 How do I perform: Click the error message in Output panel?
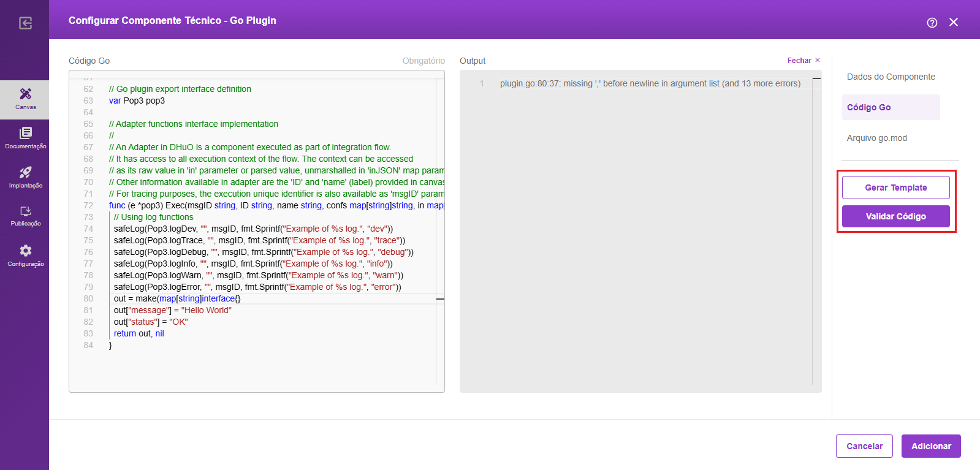pos(650,83)
